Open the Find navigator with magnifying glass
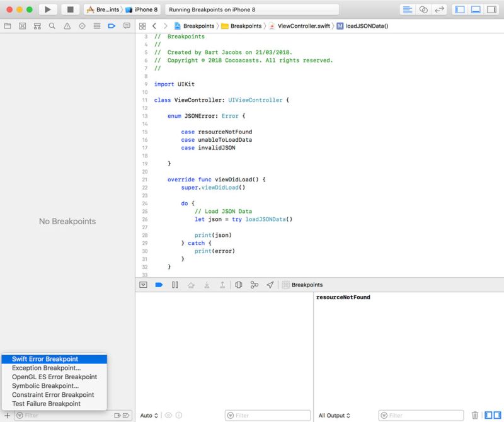504x422 pixels. coord(52,25)
